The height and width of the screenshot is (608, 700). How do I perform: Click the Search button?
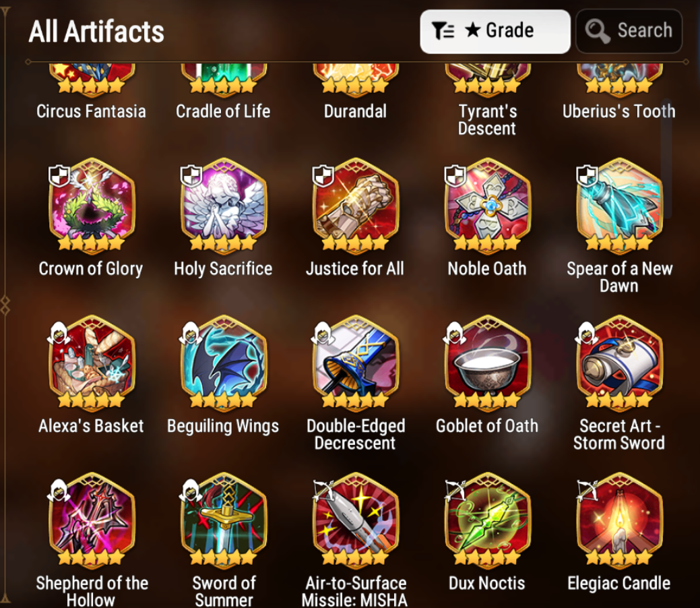629,32
